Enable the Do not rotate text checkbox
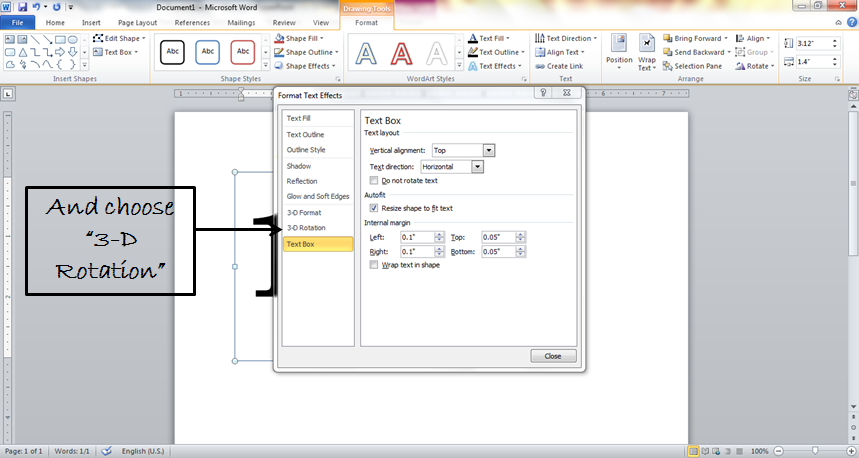The height and width of the screenshot is (458, 859). [x=374, y=181]
